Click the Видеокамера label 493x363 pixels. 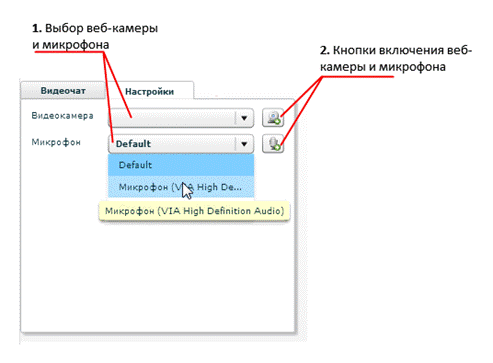pos(62,116)
